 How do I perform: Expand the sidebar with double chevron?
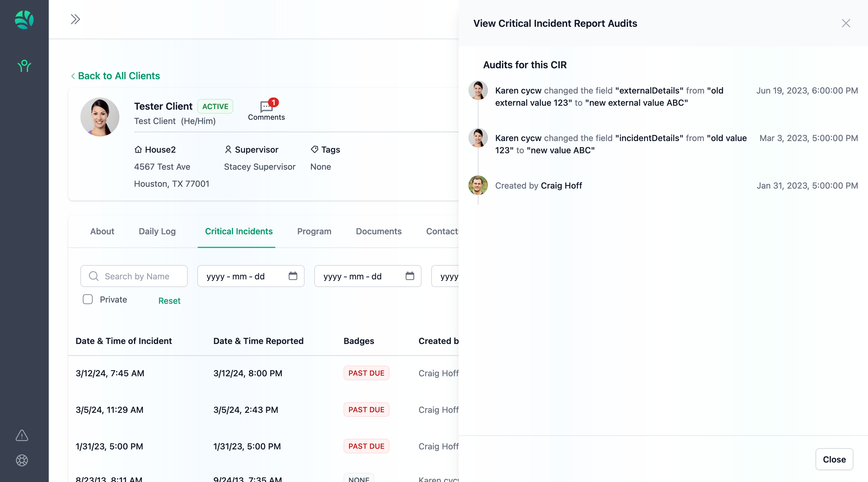[75, 19]
